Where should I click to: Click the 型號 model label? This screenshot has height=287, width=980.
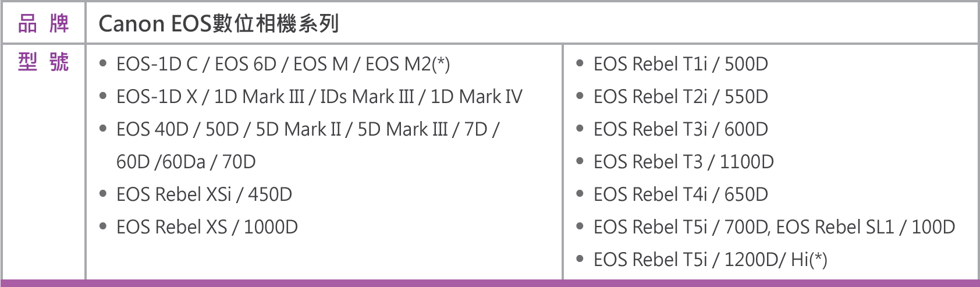coord(44,62)
